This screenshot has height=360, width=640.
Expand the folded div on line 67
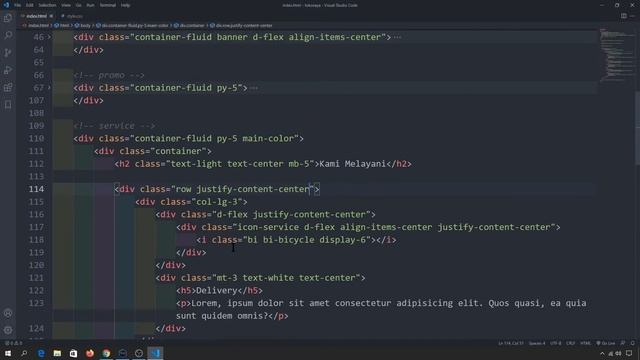tap(49, 88)
